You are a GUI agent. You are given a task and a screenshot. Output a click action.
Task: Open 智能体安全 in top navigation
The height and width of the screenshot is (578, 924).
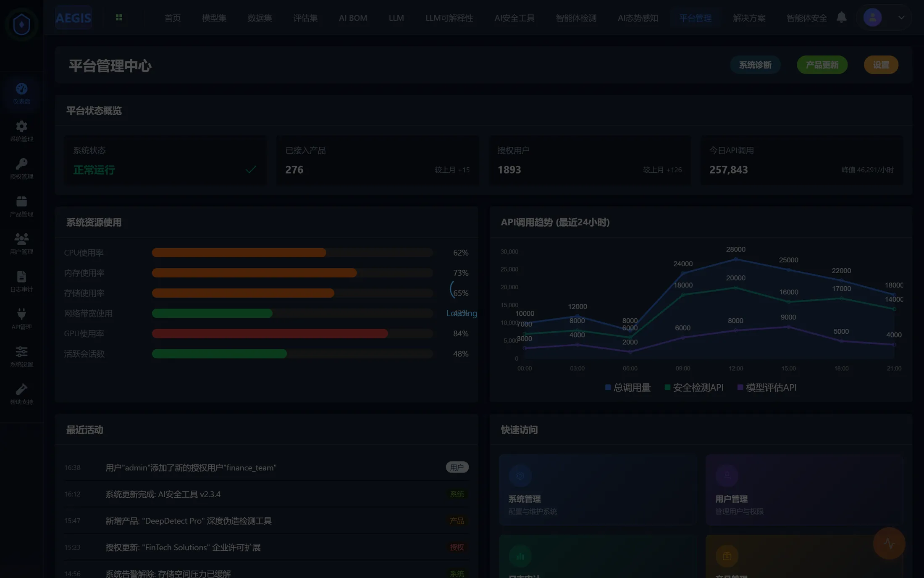tap(807, 18)
